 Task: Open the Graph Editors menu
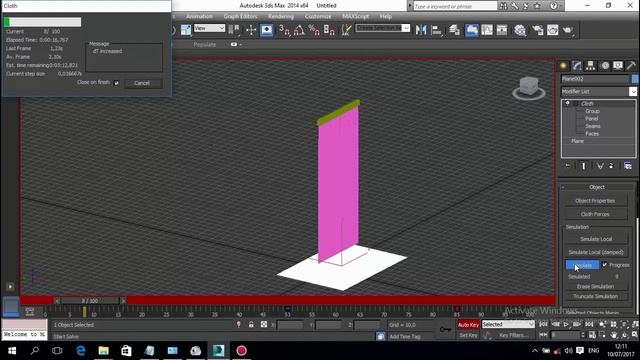pos(240,16)
